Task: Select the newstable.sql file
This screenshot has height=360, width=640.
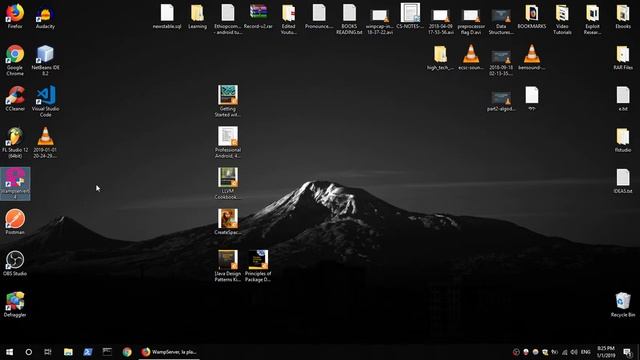Action: [167, 16]
